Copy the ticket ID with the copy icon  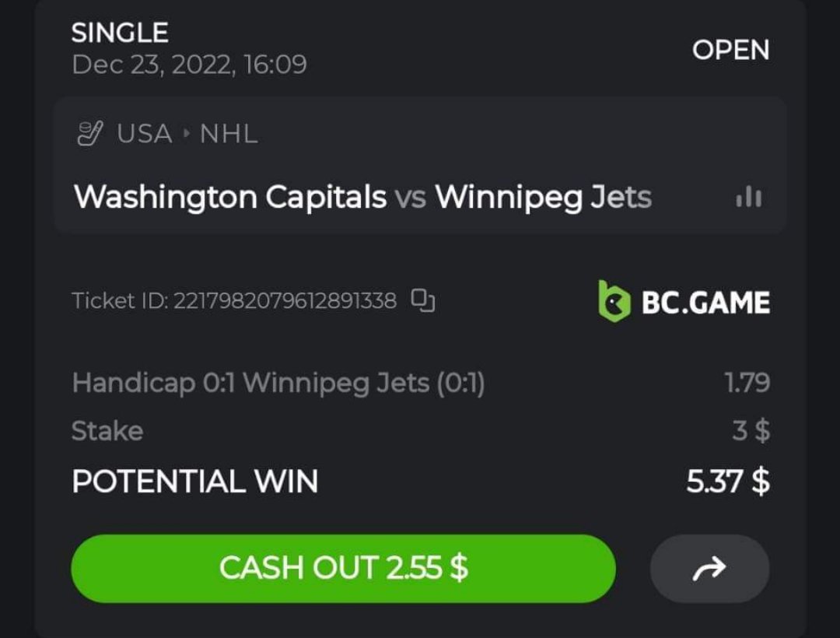422,300
